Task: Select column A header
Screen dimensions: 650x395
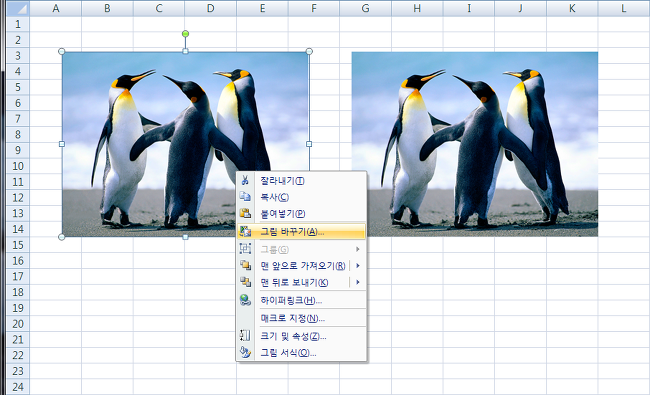Action: [x=56, y=8]
